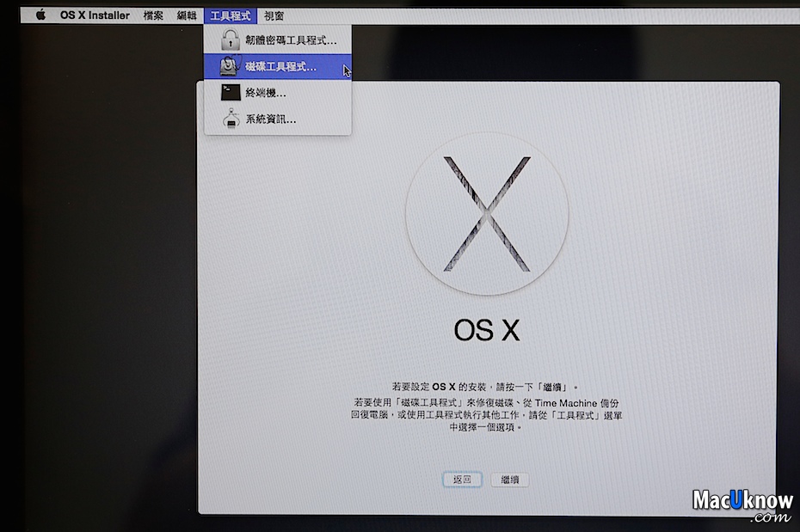Click the System Information icon

231,119
